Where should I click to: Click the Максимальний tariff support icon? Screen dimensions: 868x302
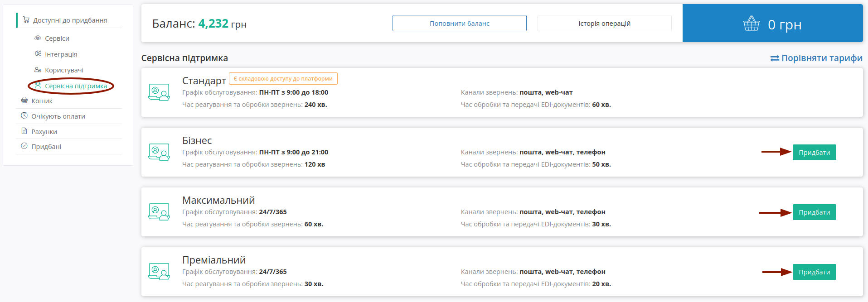[x=159, y=212]
